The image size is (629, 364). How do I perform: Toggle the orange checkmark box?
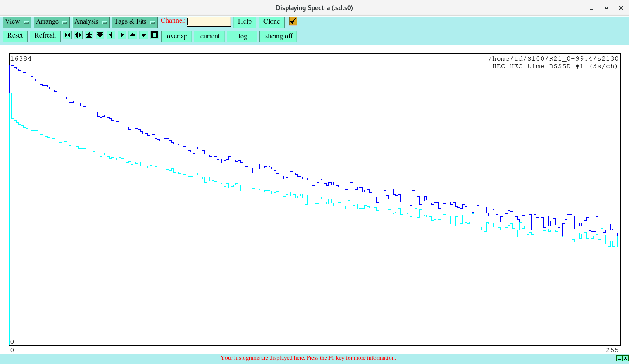click(292, 21)
